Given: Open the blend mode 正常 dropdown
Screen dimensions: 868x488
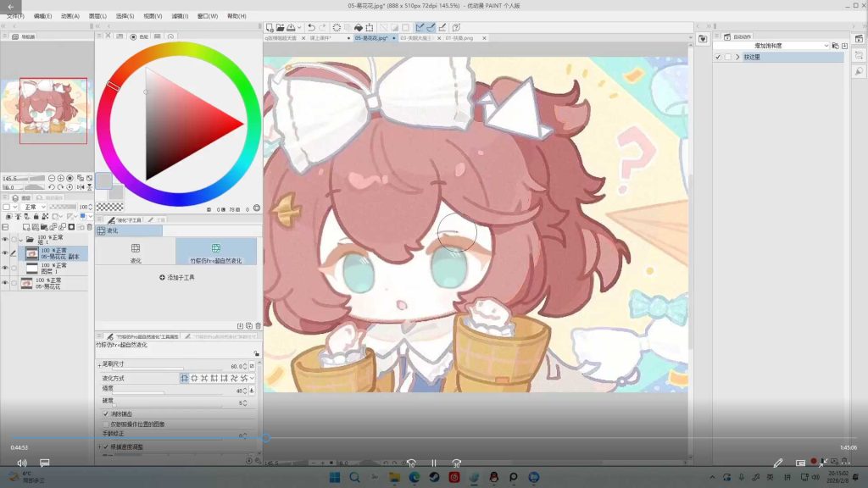Looking at the screenshot, I should [33, 207].
